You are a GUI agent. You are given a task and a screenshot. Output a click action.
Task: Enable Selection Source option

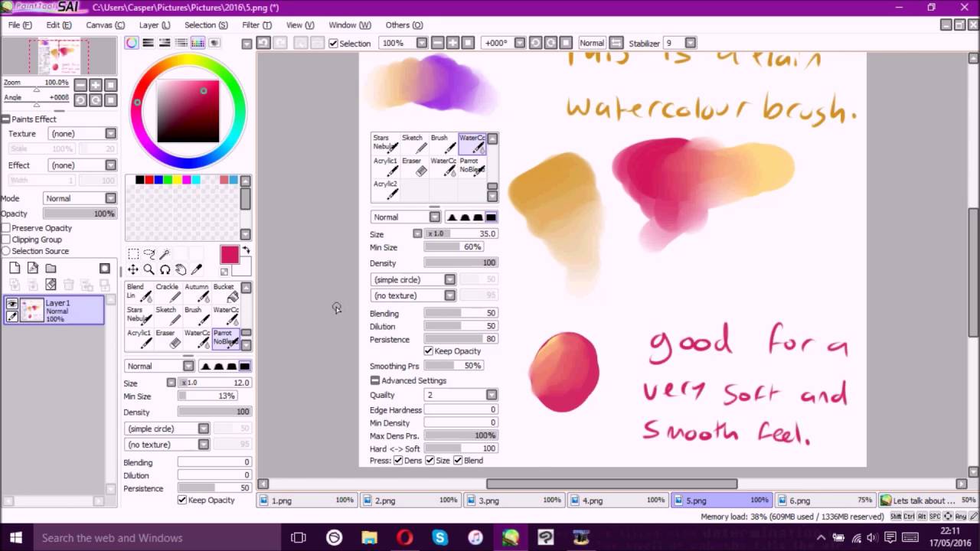click(x=7, y=251)
